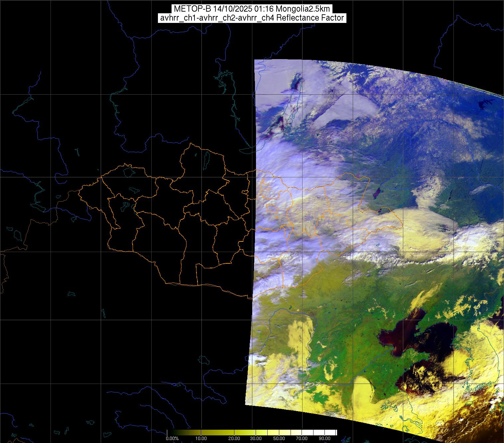Pick the white end of the reflectance colorbar
The image size is (504, 443).
(x=333, y=432)
